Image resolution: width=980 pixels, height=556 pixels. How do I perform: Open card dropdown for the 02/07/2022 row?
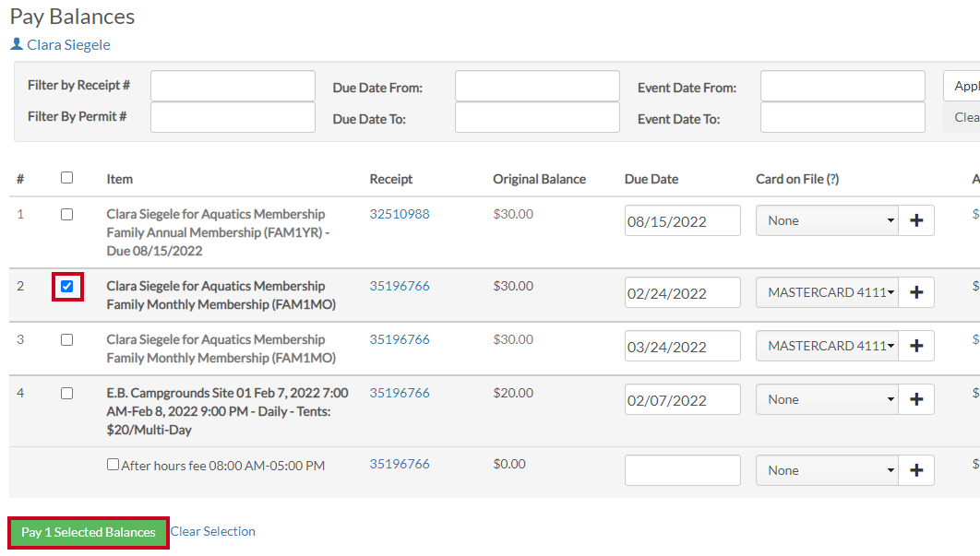pyautogui.click(x=828, y=399)
